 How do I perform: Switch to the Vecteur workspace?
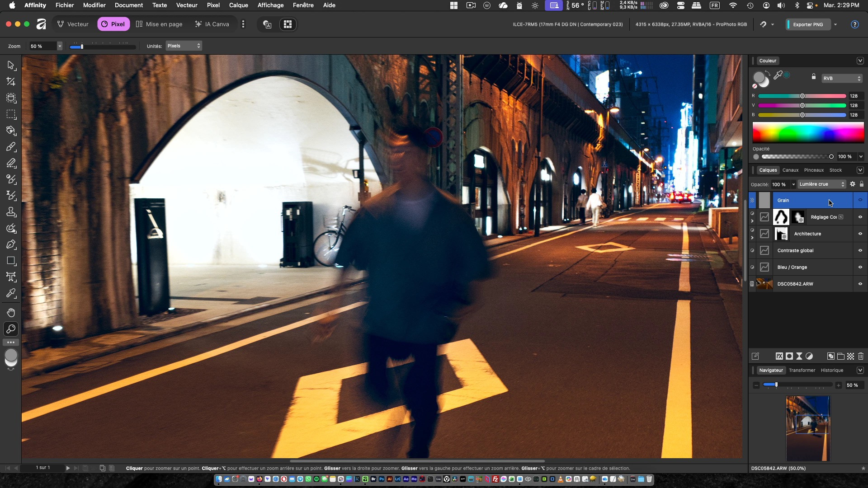pos(73,24)
